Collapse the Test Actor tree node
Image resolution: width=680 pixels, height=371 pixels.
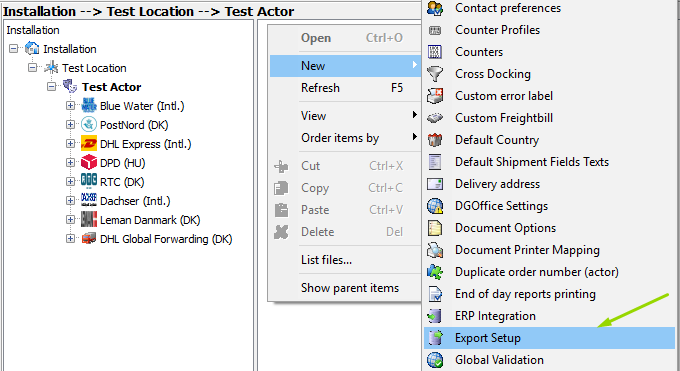point(52,87)
